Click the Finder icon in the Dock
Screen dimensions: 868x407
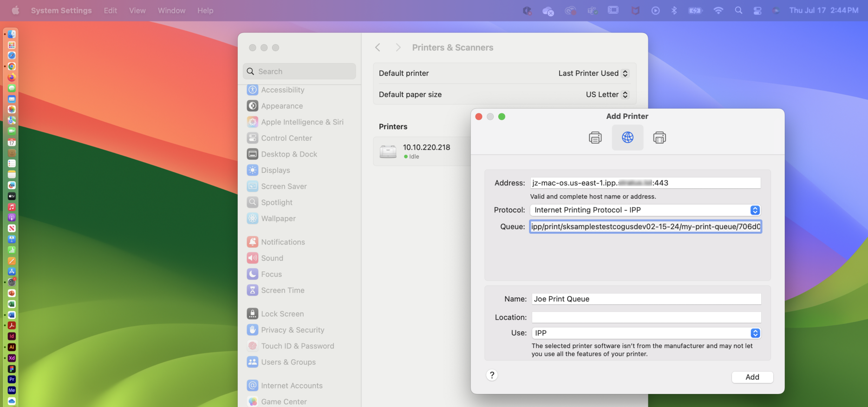(12, 34)
